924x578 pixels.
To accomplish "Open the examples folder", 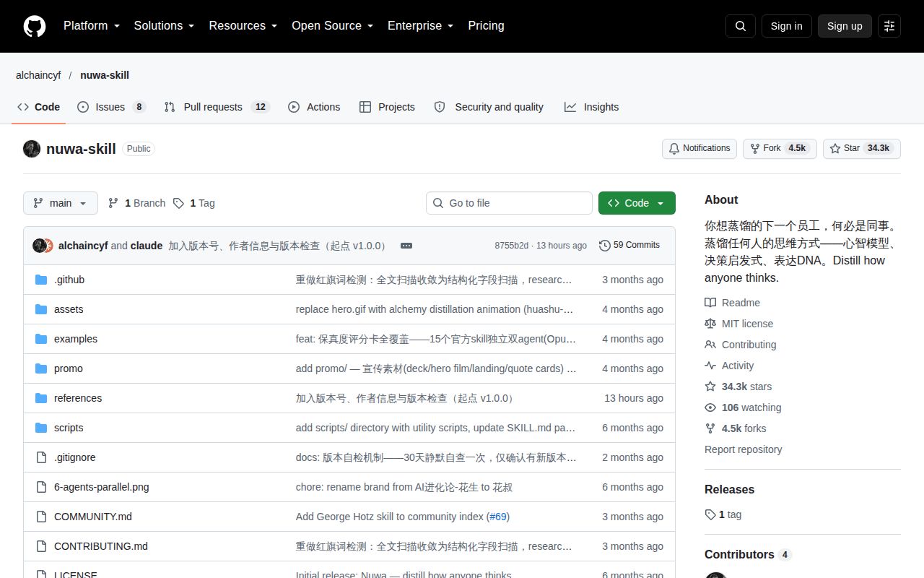I will tap(76, 339).
